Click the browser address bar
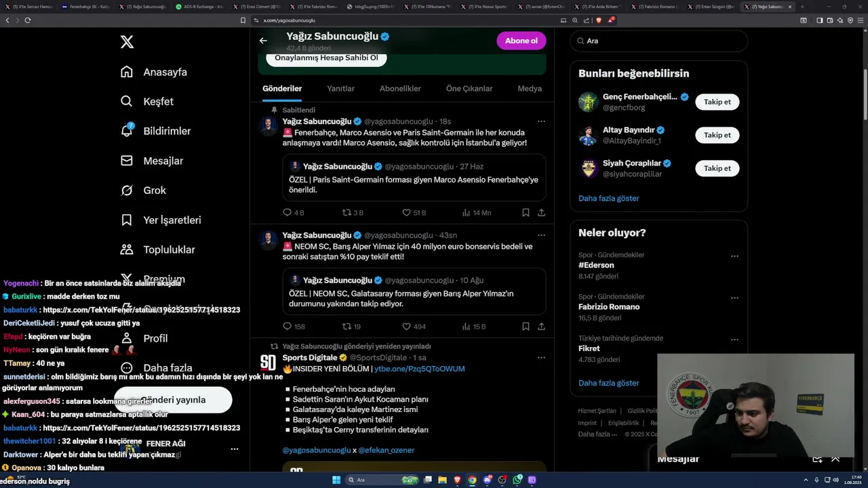 (407, 20)
